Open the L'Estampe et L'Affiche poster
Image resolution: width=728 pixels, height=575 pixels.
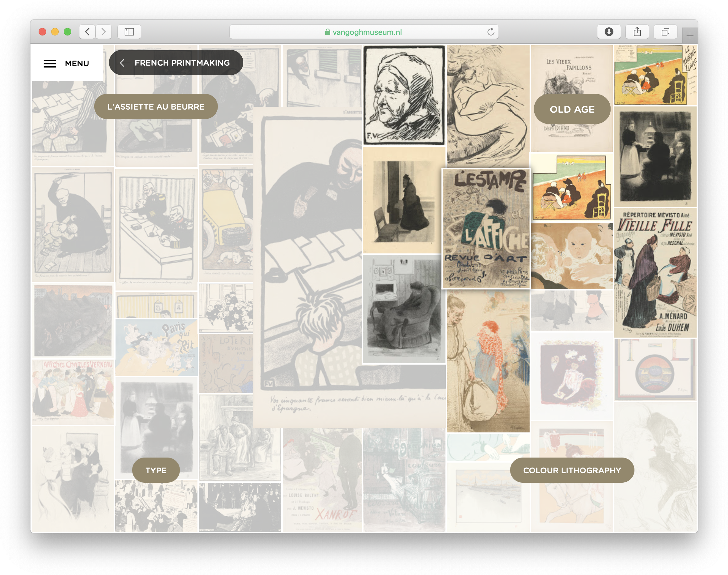point(486,229)
